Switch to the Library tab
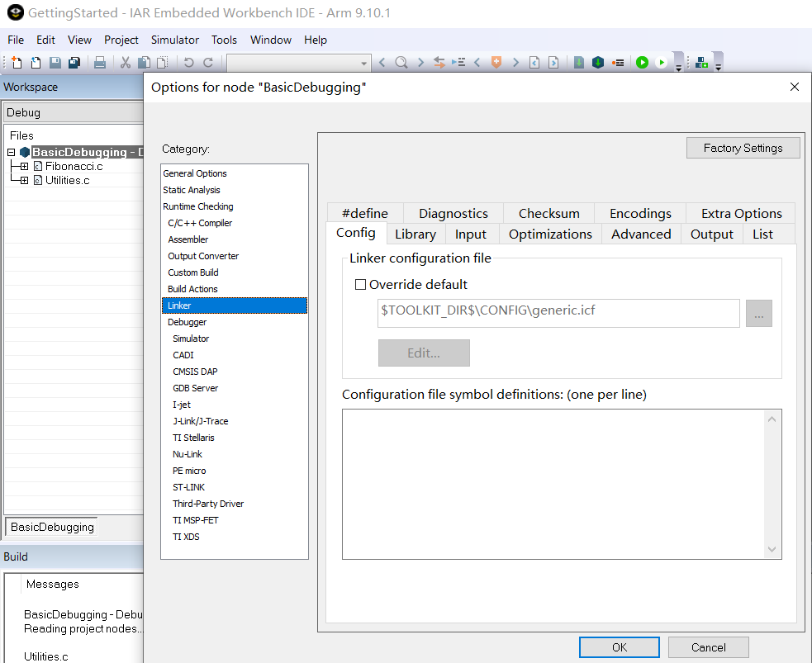The image size is (812, 663). 415,234
